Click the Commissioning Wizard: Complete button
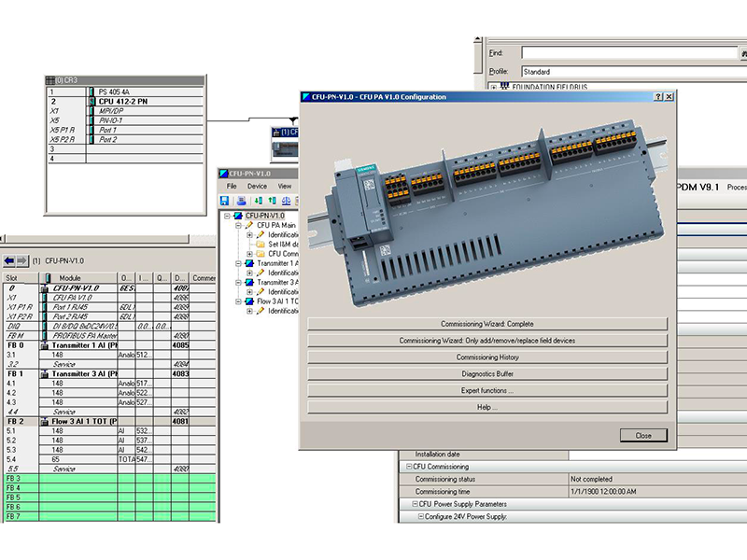The height and width of the screenshot is (560, 747). [x=487, y=324]
